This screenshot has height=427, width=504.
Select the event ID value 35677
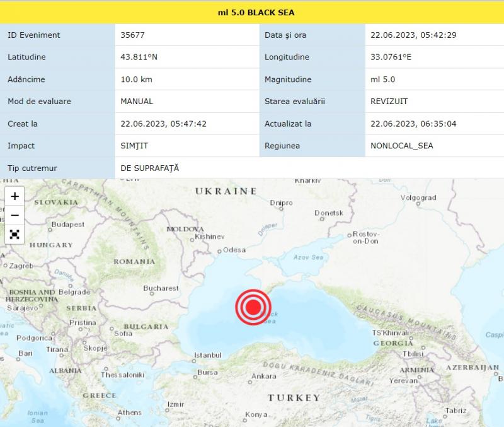[132, 35]
